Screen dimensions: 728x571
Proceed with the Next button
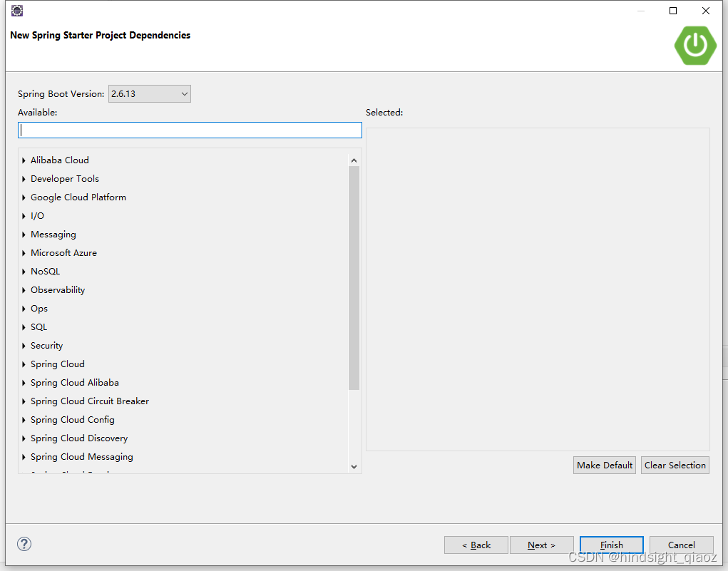pos(541,545)
